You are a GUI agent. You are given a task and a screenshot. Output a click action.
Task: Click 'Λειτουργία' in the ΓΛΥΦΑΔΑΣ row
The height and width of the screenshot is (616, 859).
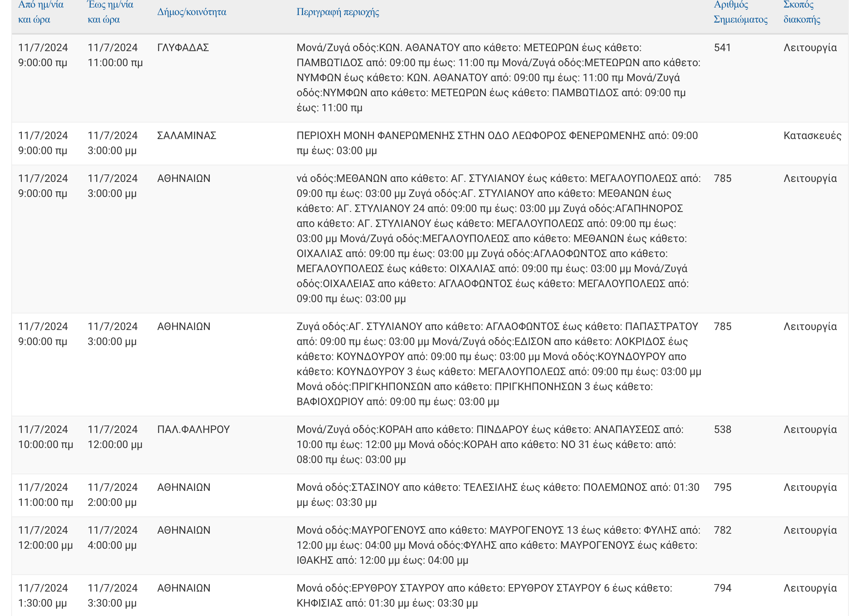pyautogui.click(x=810, y=48)
